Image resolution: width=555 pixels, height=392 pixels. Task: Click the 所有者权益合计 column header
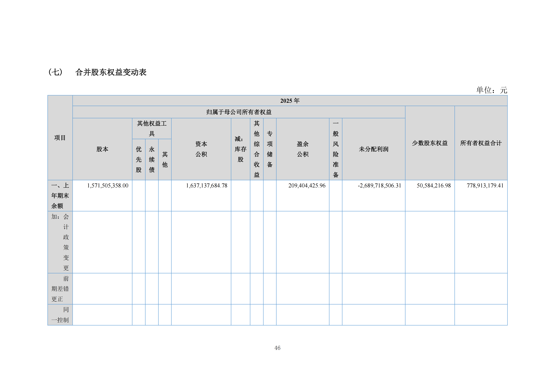[x=481, y=143]
